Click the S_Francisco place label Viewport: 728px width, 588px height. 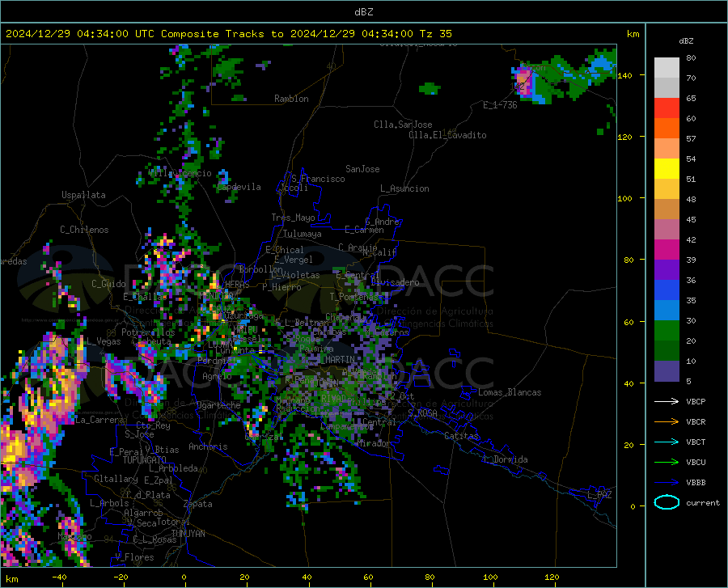click(x=318, y=179)
